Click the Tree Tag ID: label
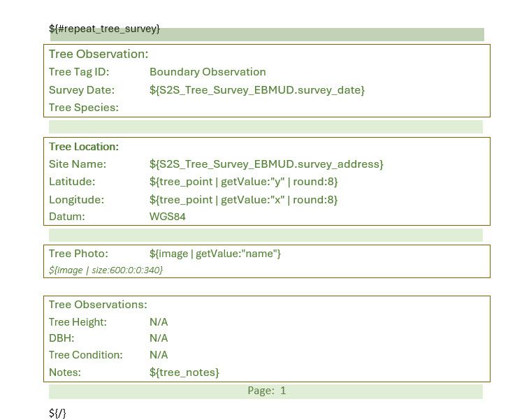The image size is (515, 420). pyautogui.click(x=79, y=72)
